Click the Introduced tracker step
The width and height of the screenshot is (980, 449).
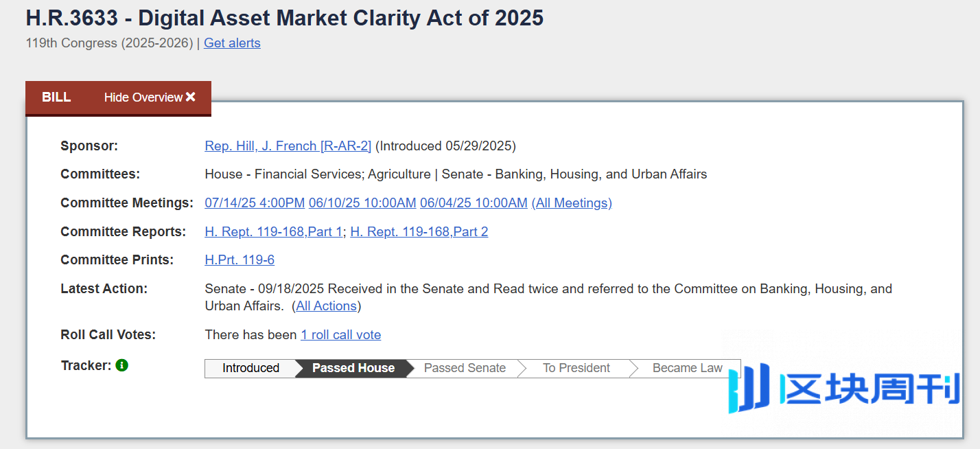point(250,369)
